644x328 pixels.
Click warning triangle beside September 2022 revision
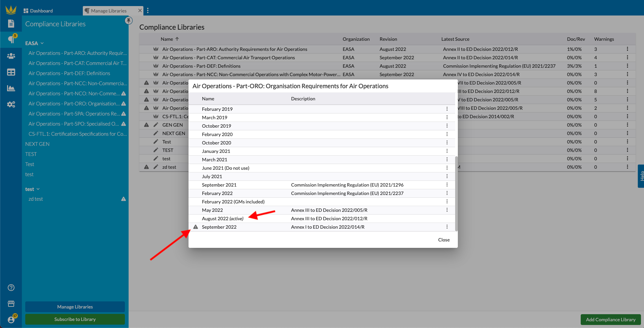pos(196,227)
